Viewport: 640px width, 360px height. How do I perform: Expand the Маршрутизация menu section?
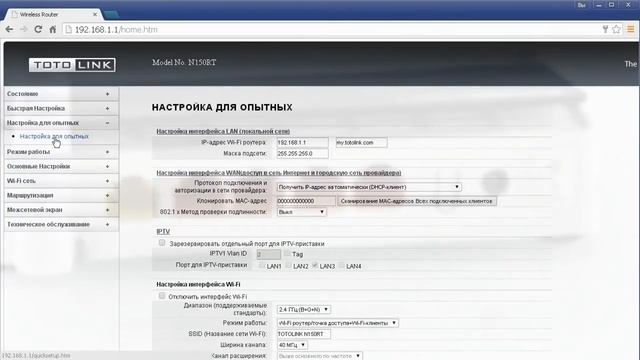61,196
